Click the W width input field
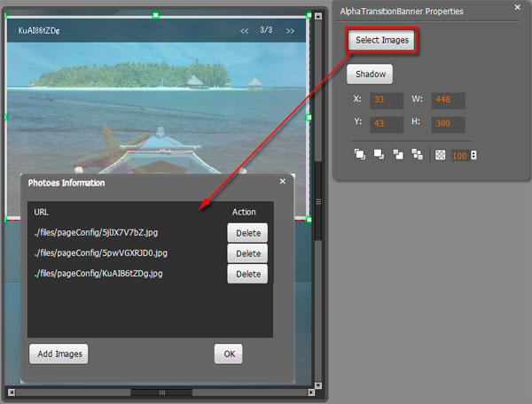This screenshot has height=404, width=532. click(x=448, y=100)
